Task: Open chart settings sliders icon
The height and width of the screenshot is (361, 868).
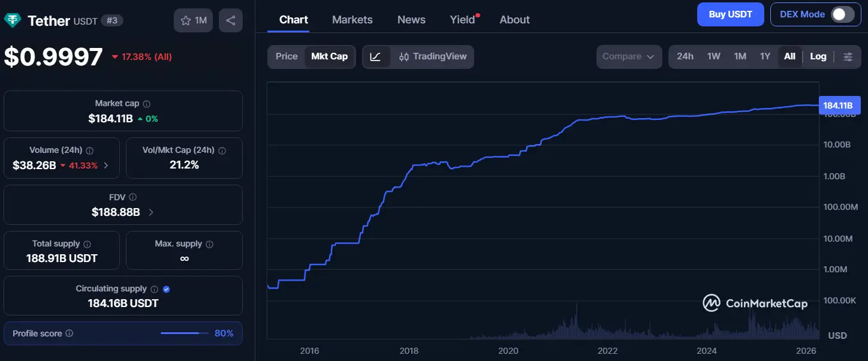Action: (848, 56)
